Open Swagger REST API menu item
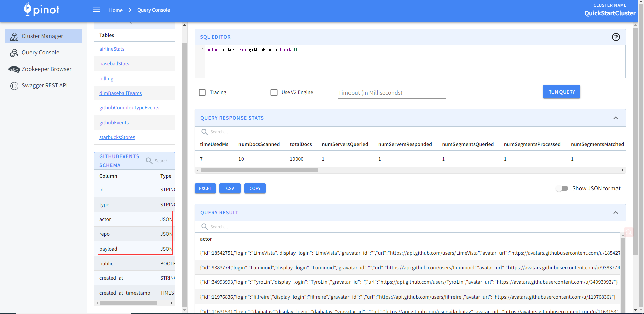This screenshot has width=644, height=314. point(43,85)
